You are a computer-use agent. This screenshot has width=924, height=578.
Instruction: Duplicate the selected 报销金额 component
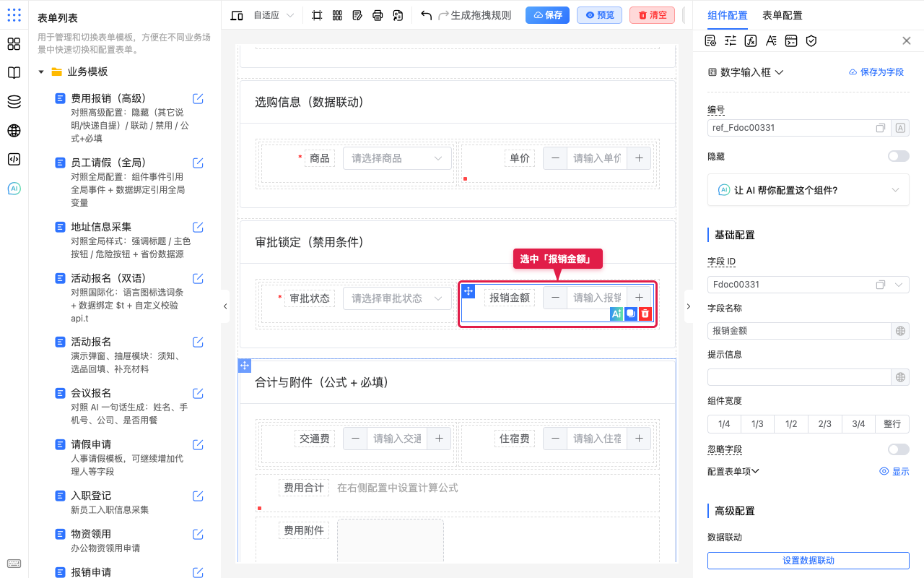pyautogui.click(x=631, y=314)
